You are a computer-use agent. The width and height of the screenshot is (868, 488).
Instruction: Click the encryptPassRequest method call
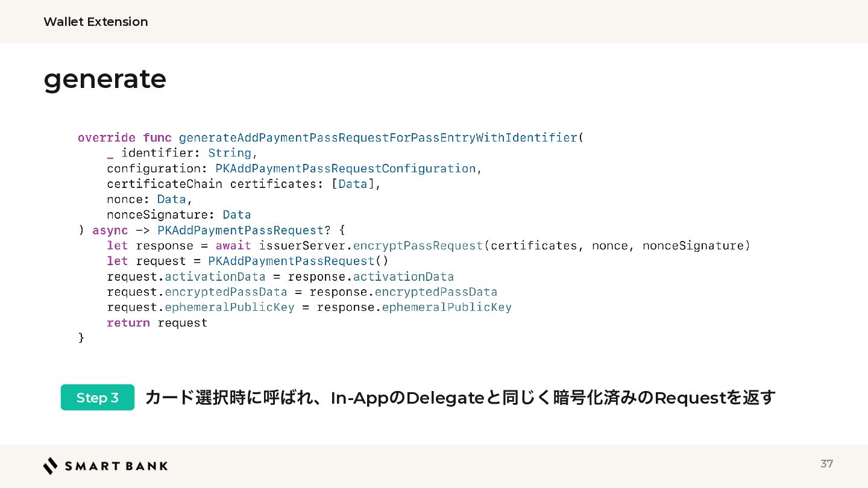click(418, 245)
